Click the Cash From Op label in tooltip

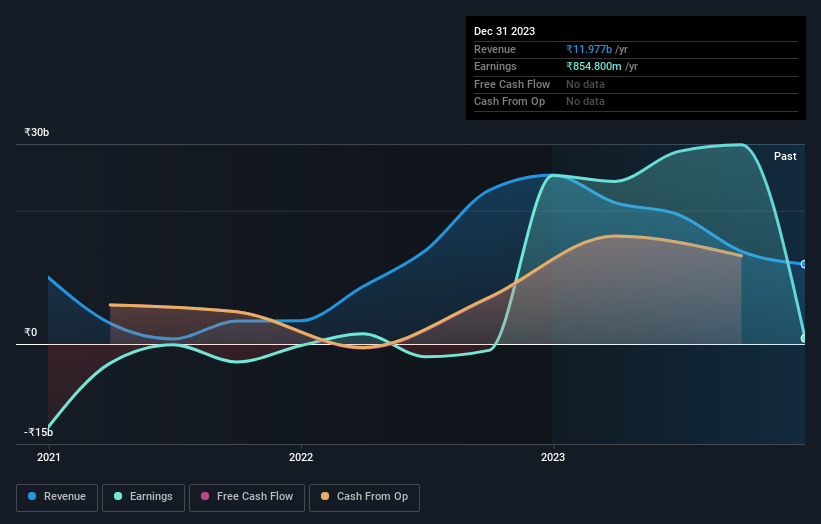pos(509,102)
